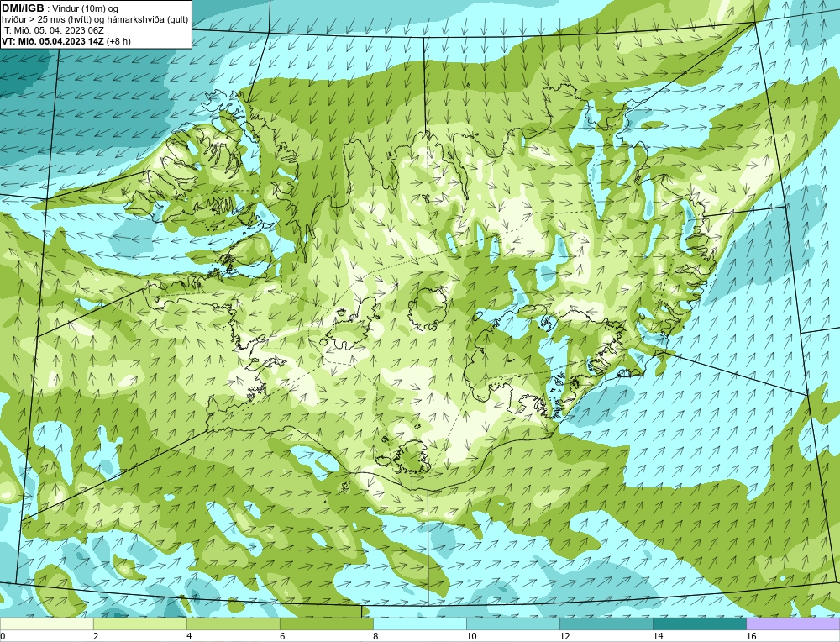
Task: Click the 4–6 m/s green color swatch
Action: [x=233, y=624]
